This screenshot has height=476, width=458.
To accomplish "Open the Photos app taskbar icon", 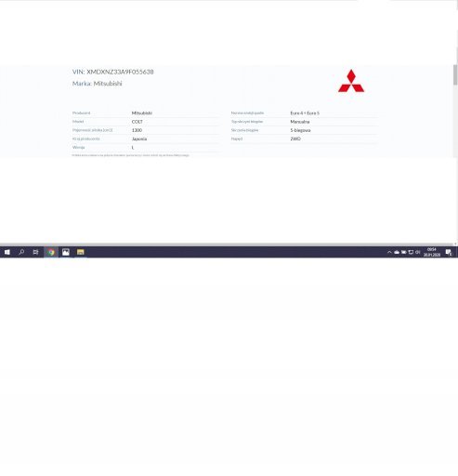I will click(x=66, y=252).
